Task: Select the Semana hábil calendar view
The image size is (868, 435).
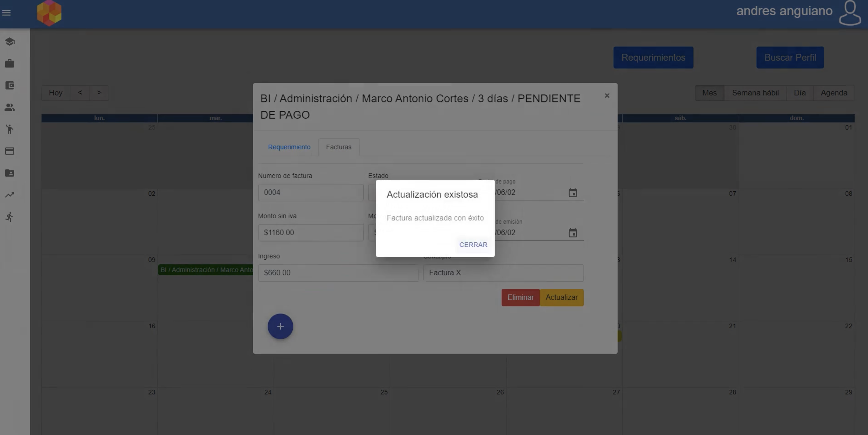Action: [x=755, y=93]
